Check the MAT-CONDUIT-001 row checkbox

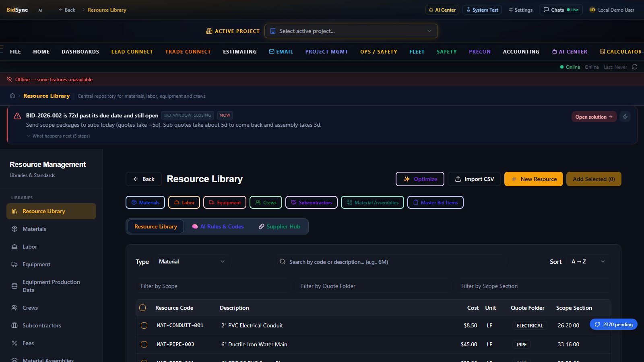144,325
